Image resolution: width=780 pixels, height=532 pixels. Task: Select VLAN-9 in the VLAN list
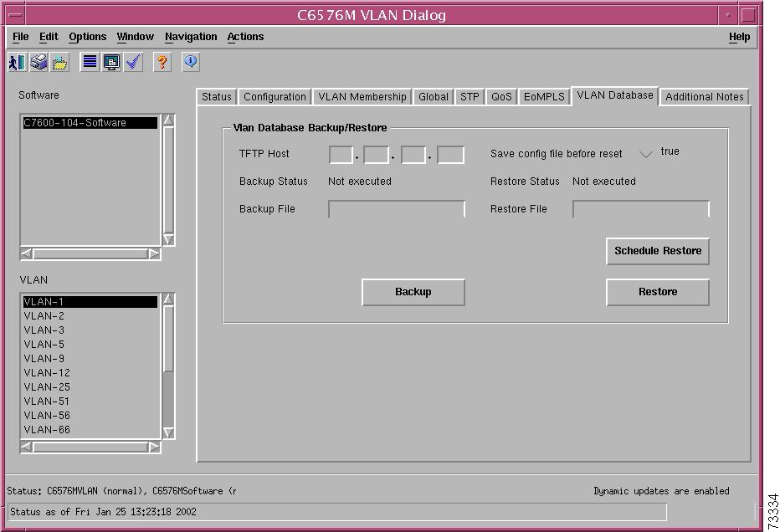(x=90, y=359)
